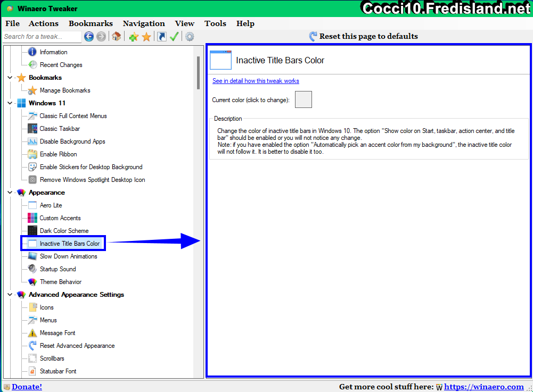Open See in detail how this tweak works link
Viewport: 533px width, 392px height.
[x=256, y=81]
